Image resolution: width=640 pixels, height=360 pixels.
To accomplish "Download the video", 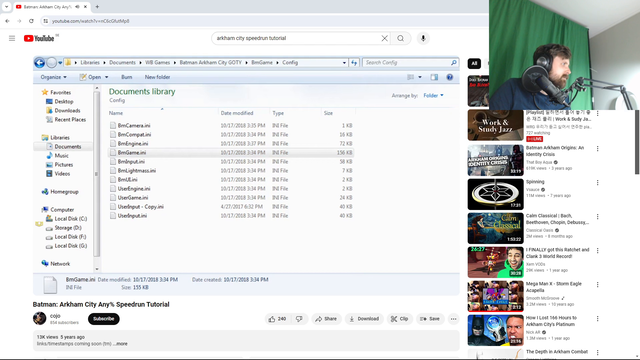I will (x=364, y=319).
